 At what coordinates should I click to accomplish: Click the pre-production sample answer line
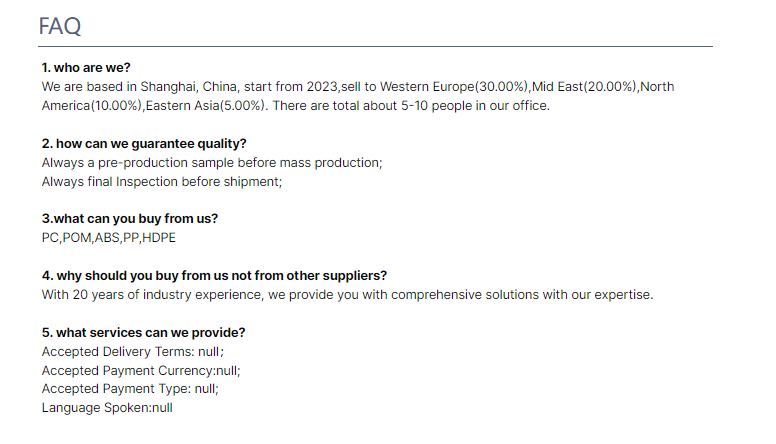coord(212,162)
